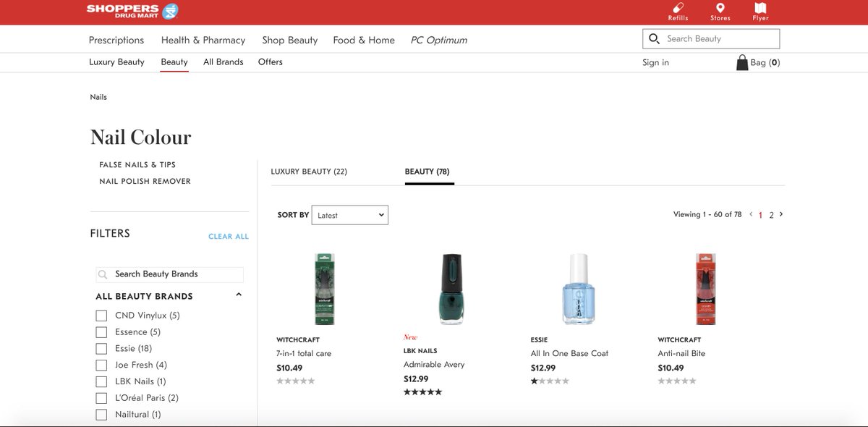Click the Sign in link
The width and height of the screenshot is (868, 427).
click(655, 63)
